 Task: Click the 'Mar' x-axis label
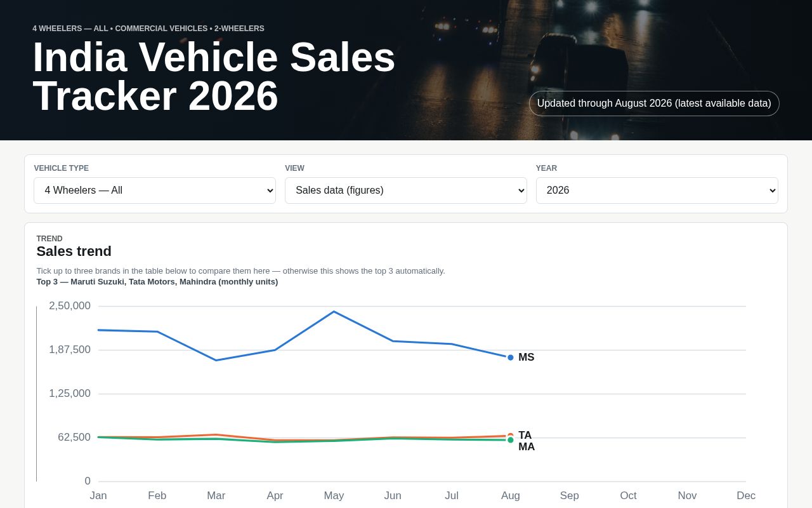click(x=216, y=496)
